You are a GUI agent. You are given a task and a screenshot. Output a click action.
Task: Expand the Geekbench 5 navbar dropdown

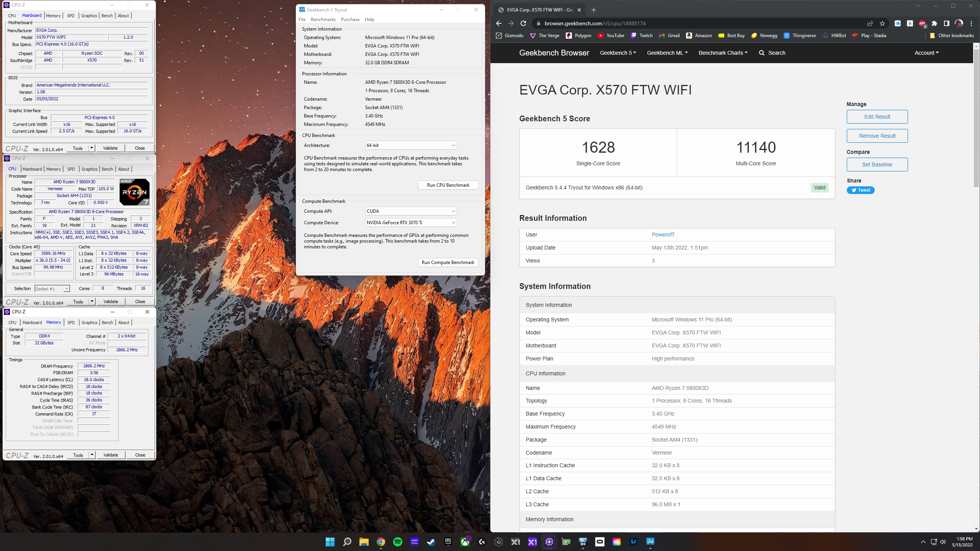pyautogui.click(x=618, y=53)
